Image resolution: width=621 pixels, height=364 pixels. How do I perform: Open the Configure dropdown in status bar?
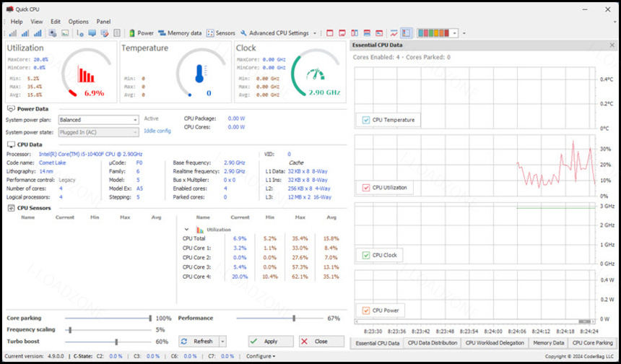coord(261,357)
